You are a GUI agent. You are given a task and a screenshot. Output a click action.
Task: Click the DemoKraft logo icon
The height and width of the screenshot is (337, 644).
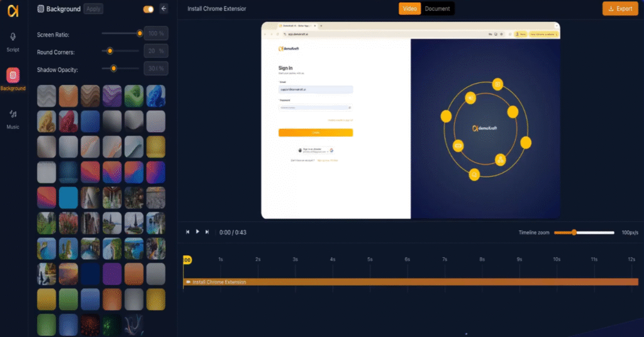pyautogui.click(x=13, y=10)
